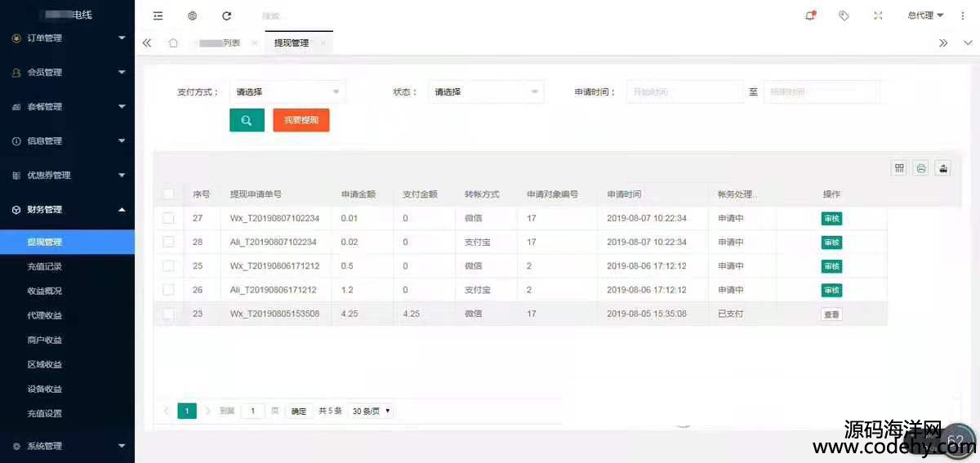The height and width of the screenshot is (463, 980).
Task: Click 查看 for row 23
Action: pos(831,314)
